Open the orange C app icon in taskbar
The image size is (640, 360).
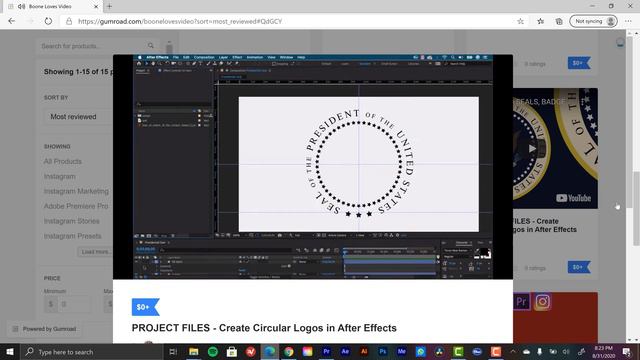point(496,352)
